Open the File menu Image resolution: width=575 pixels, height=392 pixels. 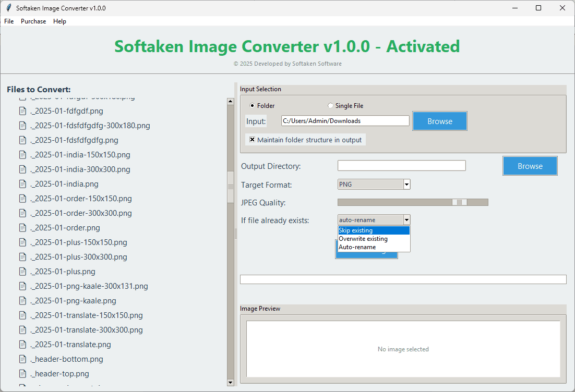9,21
